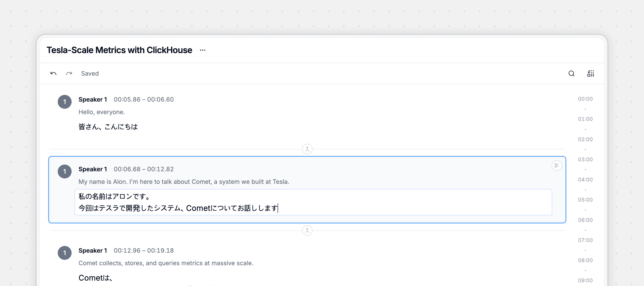Click the scissors split icon on the selected segment
The image size is (644, 286).
[557, 166]
